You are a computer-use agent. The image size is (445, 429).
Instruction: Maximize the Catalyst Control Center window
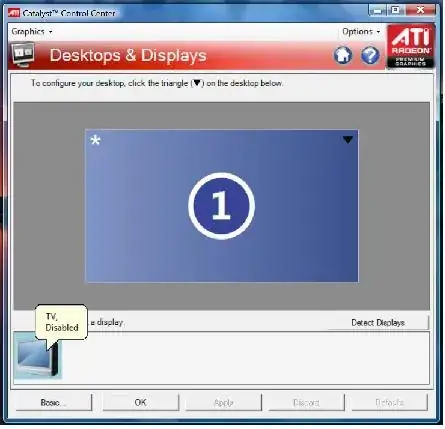395,10
